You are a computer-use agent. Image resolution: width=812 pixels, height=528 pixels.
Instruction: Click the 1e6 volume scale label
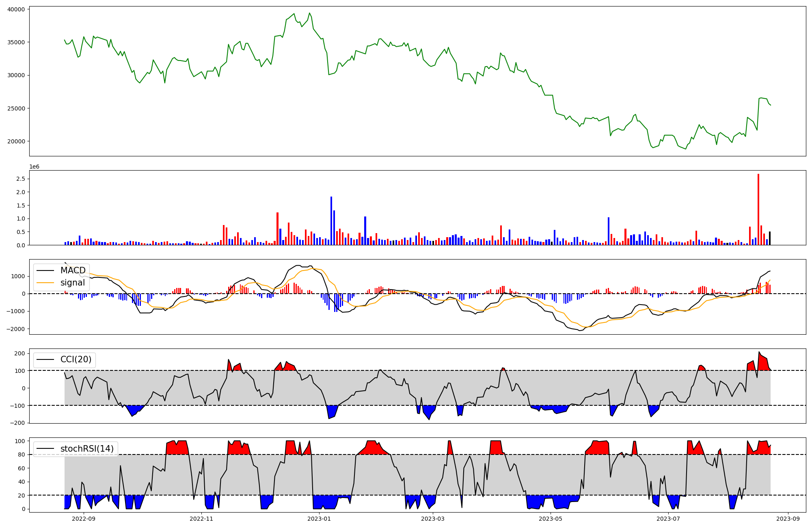(x=35, y=167)
